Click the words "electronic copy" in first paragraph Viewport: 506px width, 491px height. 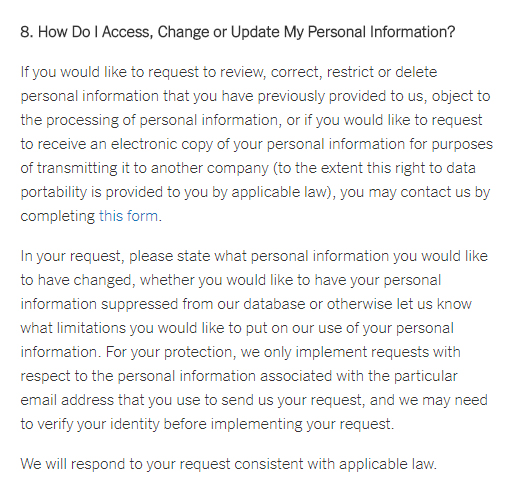pyautogui.click(x=162, y=144)
